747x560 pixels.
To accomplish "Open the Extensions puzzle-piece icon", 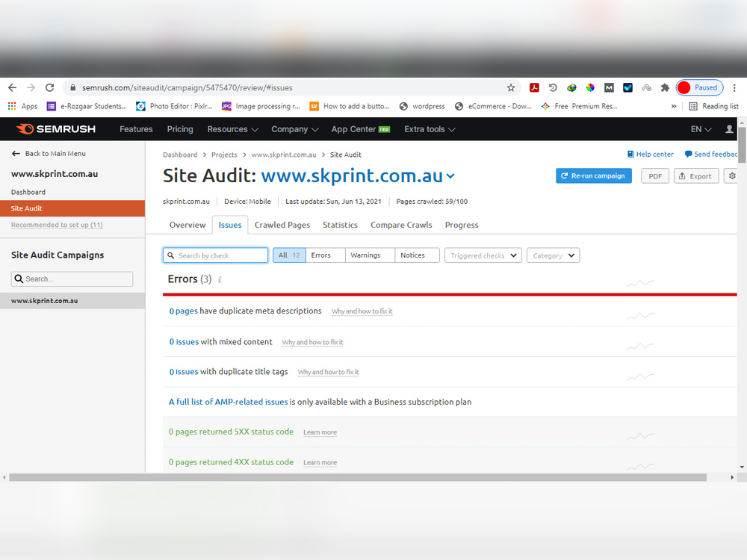I will 665,87.
